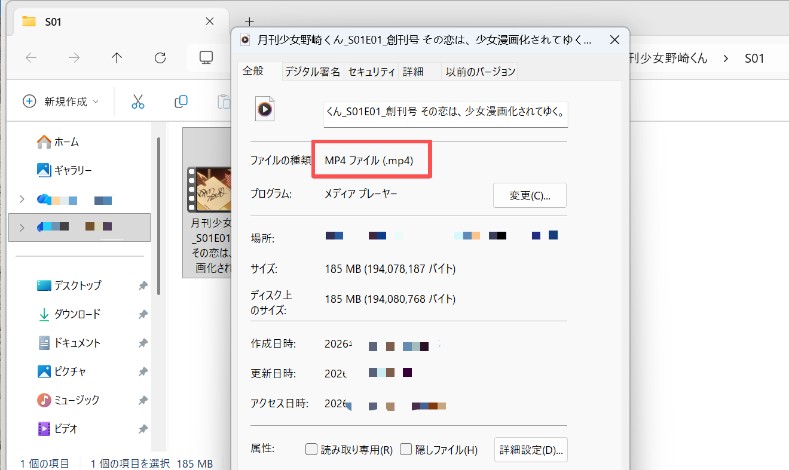This screenshot has height=470, width=789.
Task: Refresh the S01 folder view
Action: tap(160, 58)
